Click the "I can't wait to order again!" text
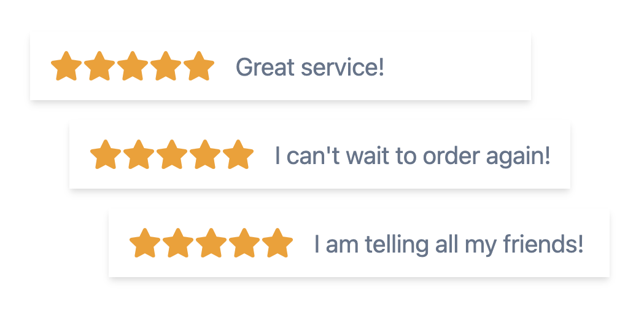 pos(413,155)
